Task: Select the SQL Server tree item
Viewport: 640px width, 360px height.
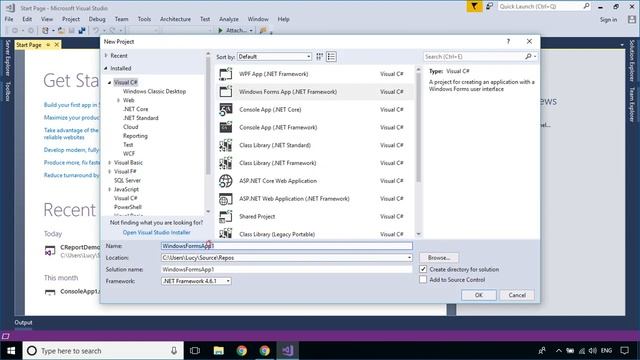Action: coord(127,180)
